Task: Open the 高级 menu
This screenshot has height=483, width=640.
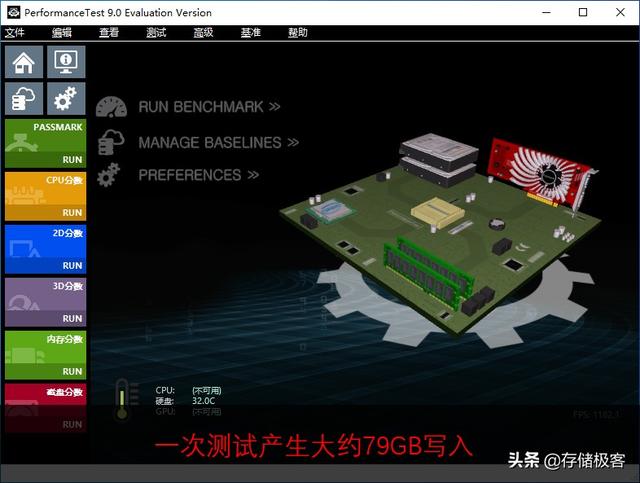Action: pos(203,33)
